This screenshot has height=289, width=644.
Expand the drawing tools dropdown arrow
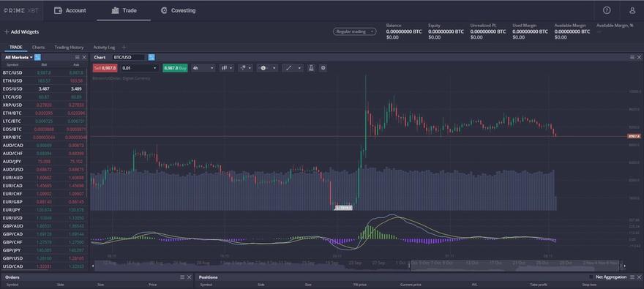coord(299,68)
